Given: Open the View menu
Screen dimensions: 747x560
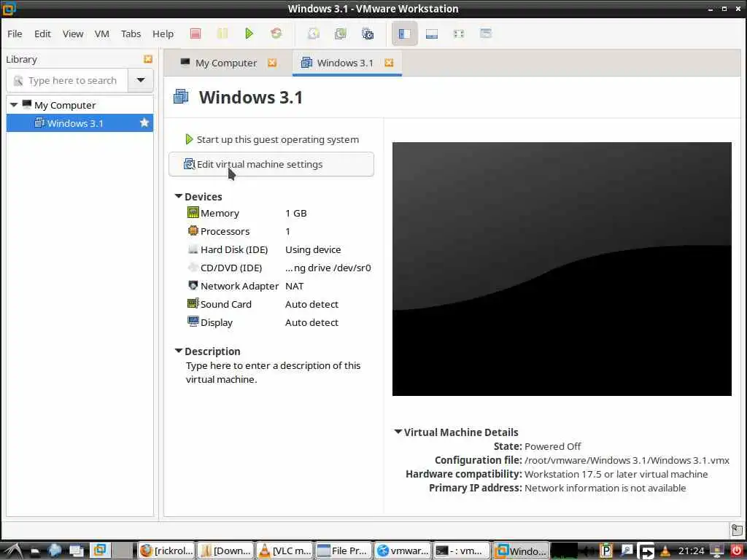Looking at the screenshot, I should pyautogui.click(x=73, y=34).
